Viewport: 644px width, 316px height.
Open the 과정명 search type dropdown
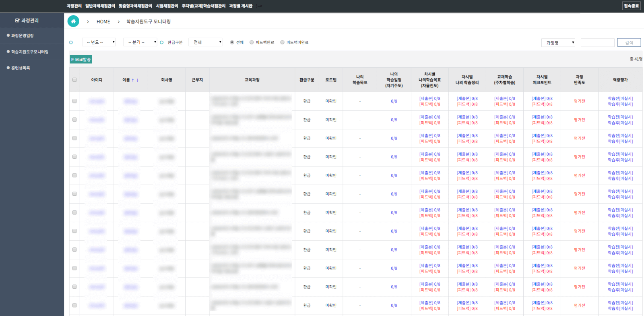[x=558, y=43]
